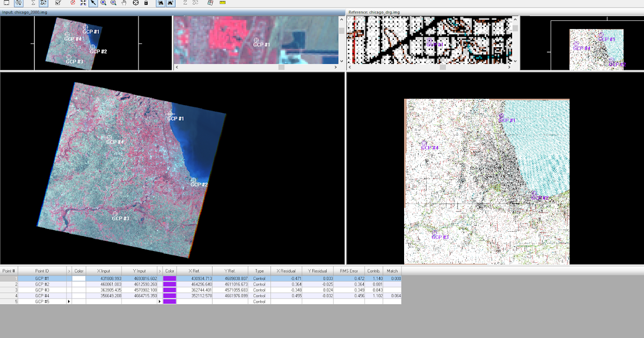
Task: Click the purple color swatch for GCP #1
Action: pos(169,278)
